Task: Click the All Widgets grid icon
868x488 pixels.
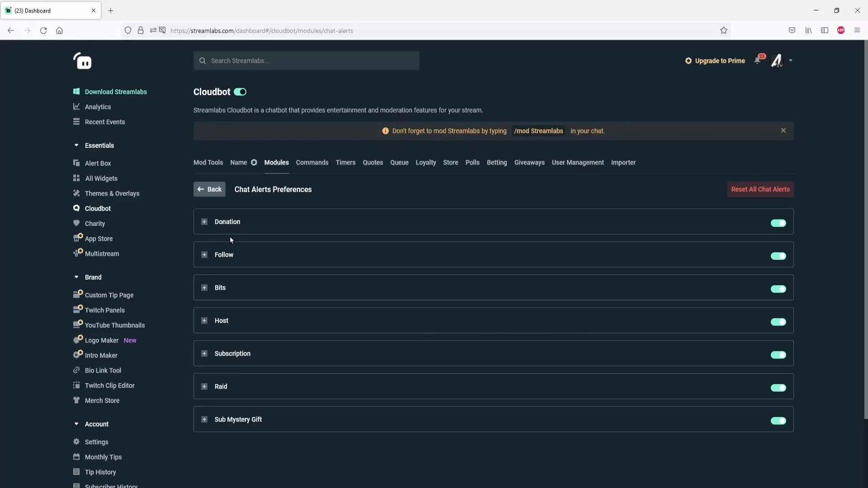Action: [76, 178]
